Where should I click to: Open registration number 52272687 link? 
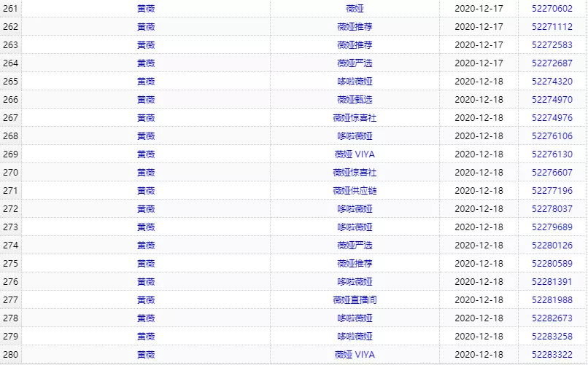552,63
